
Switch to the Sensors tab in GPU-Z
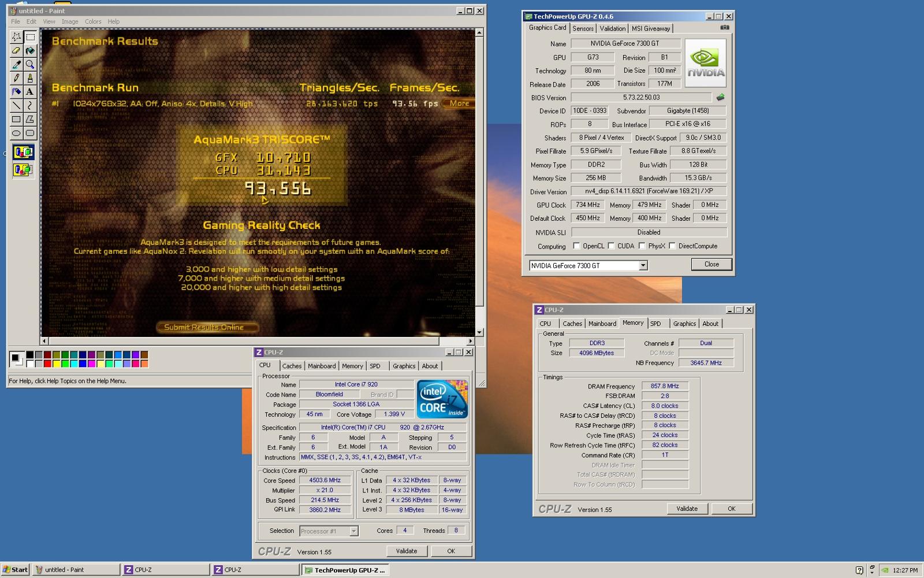(x=583, y=28)
